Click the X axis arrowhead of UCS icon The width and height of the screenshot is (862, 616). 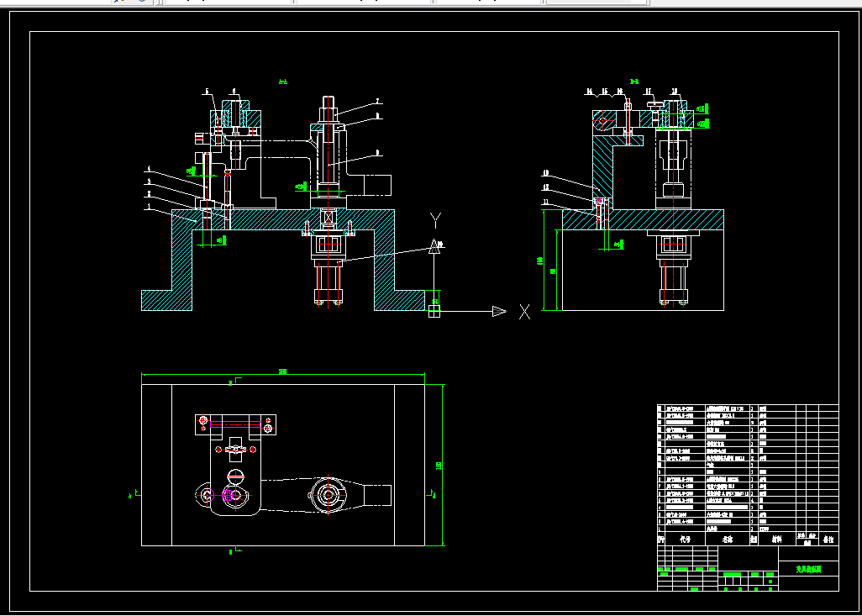499,312
